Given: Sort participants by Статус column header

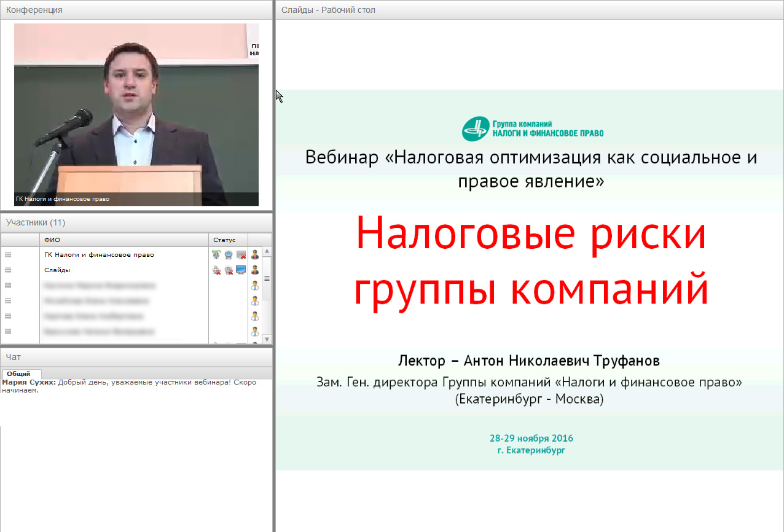Looking at the screenshot, I should (224, 240).
